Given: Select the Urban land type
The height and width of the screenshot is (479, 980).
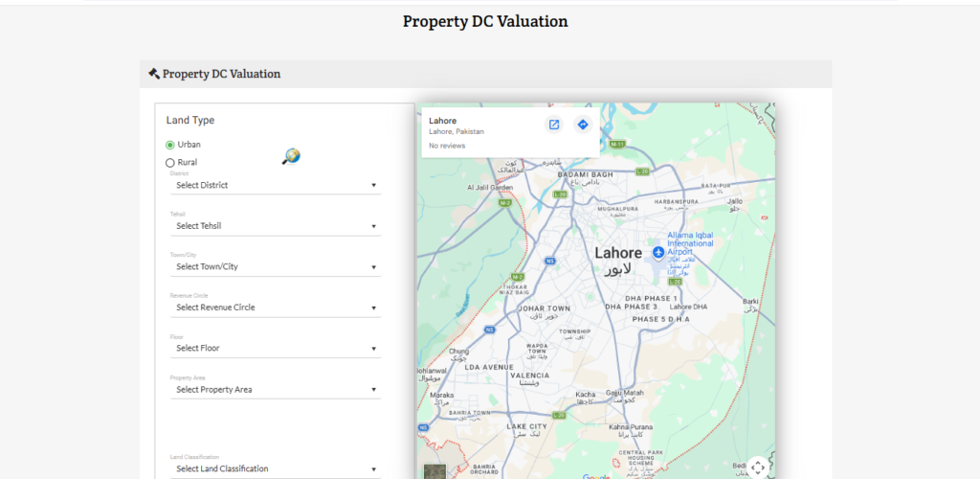Looking at the screenshot, I should [x=170, y=145].
